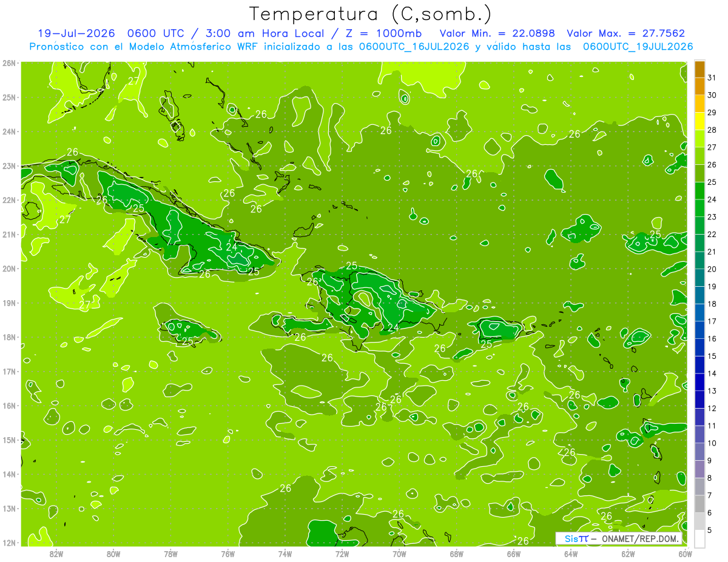Select the blue colorbar segment between 16 and 17
Viewport: 728px width, 562px height.
tap(699, 330)
